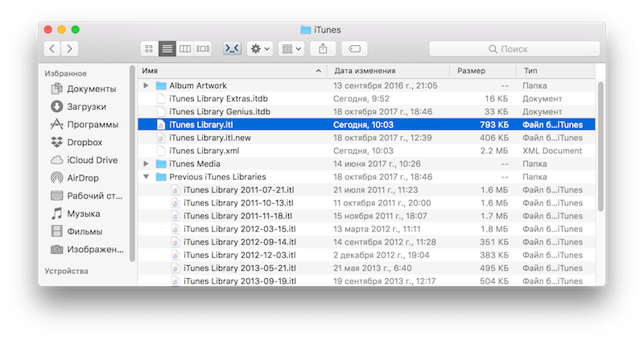
Task: Click the XML Document type cell
Action: [552, 151]
